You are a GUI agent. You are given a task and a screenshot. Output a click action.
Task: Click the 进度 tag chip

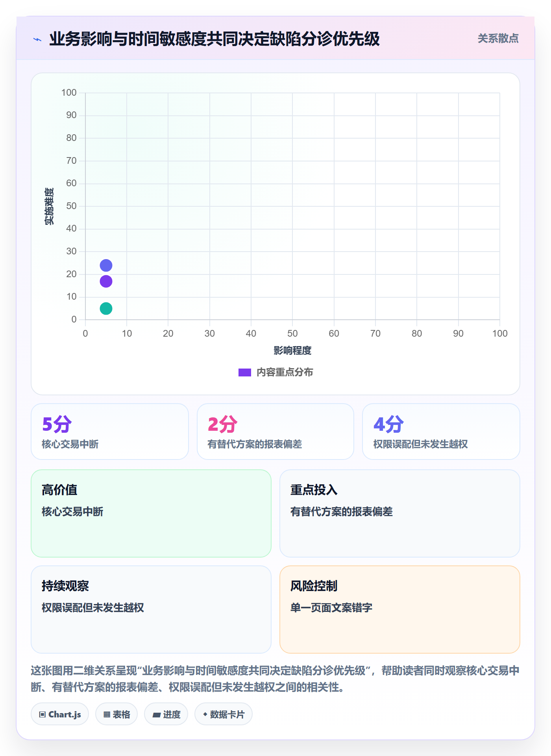pyautogui.click(x=166, y=714)
